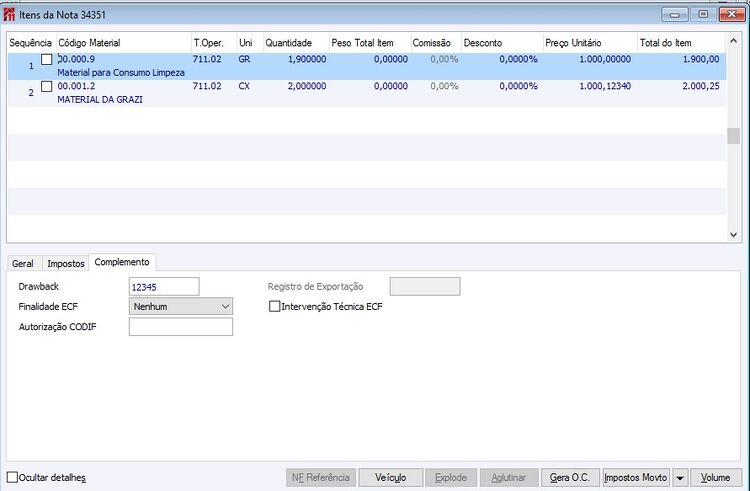The image size is (750, 491).
Task: Click the unit price 1.000,12340
Action: tap(605, 86)
